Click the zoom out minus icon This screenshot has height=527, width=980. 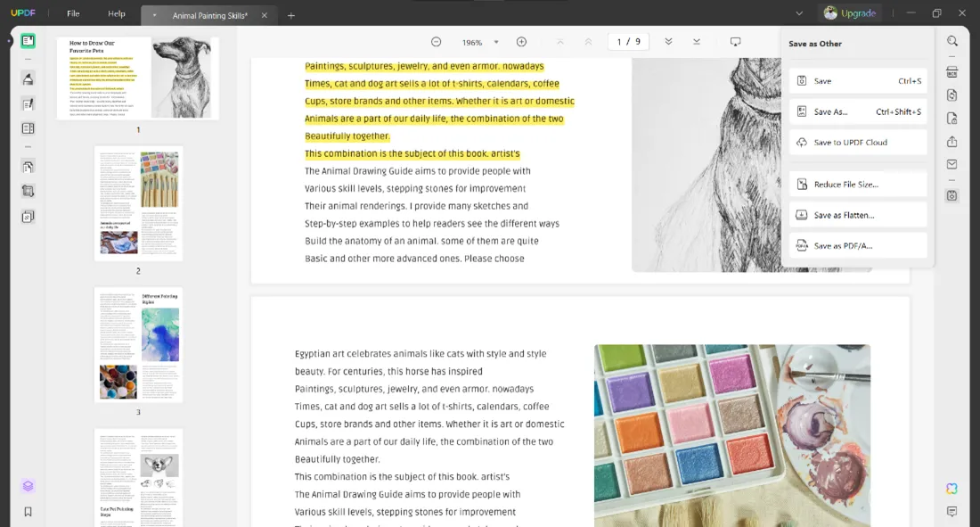point(437,42)
